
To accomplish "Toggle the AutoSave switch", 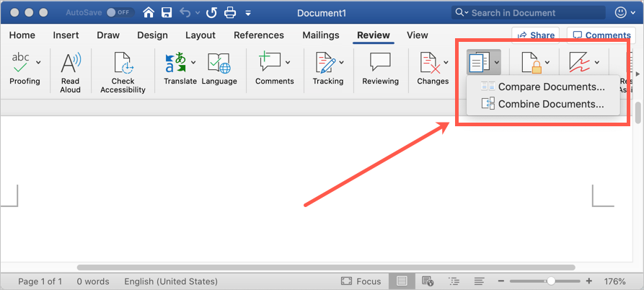I will [x=120, y=13].
